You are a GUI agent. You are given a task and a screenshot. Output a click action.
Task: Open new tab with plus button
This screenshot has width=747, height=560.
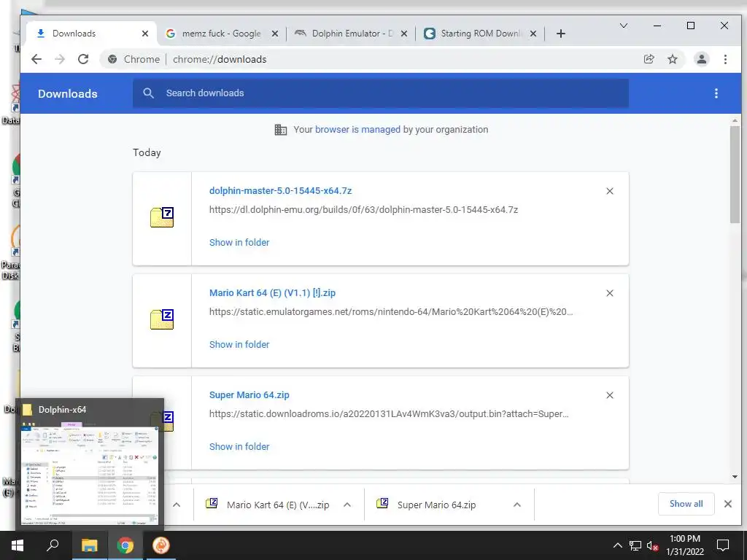[x=561, y=34]
